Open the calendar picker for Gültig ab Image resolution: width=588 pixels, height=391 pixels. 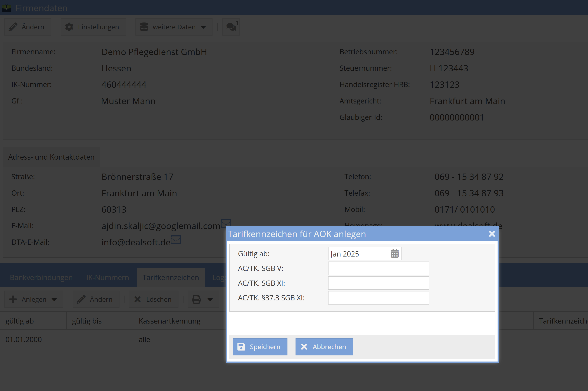(x=394, y=254)
